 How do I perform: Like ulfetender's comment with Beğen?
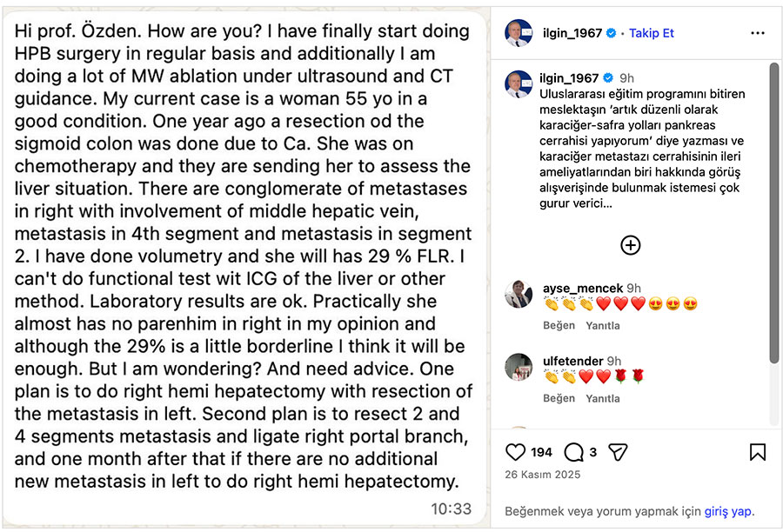[x=559, y=398]
